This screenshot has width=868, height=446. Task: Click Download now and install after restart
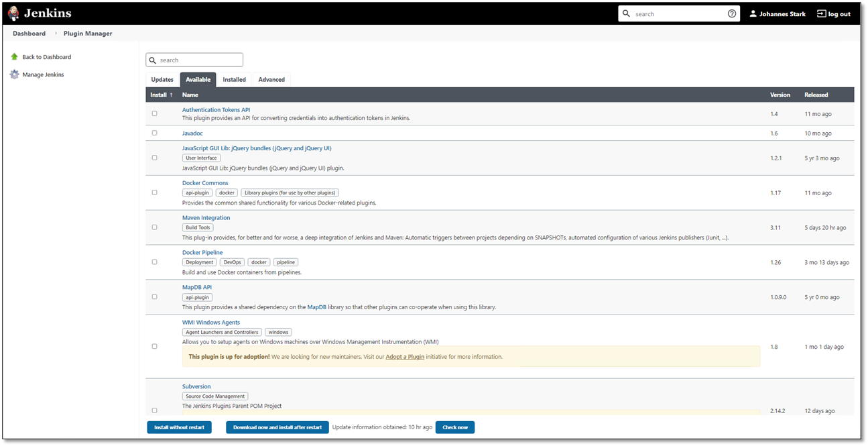277,427
